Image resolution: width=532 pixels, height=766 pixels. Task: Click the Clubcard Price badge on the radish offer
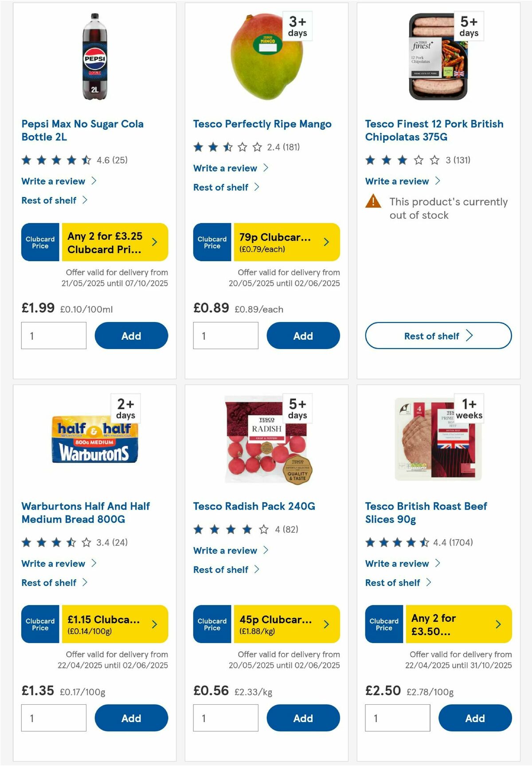(211, 624)
